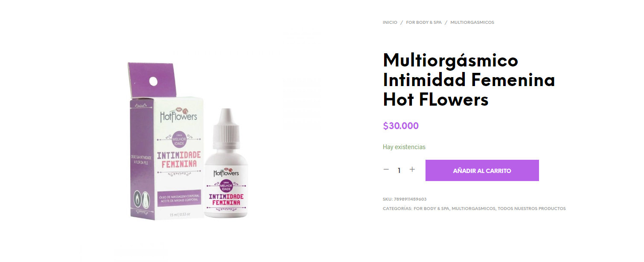Image resolution: width=644 pixels, height=262 pixels.
Task: Click the $30.000 price text
Action: click(401, 126)
